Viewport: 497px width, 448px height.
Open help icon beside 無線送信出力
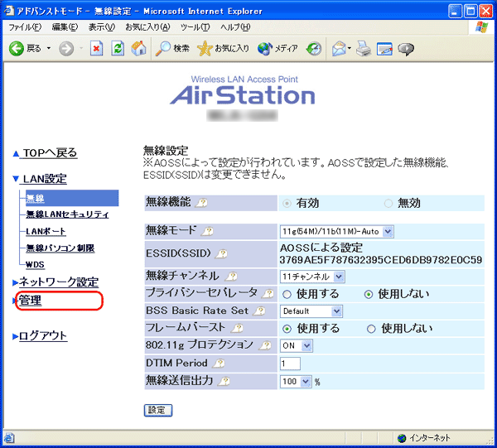click(224, 381)
